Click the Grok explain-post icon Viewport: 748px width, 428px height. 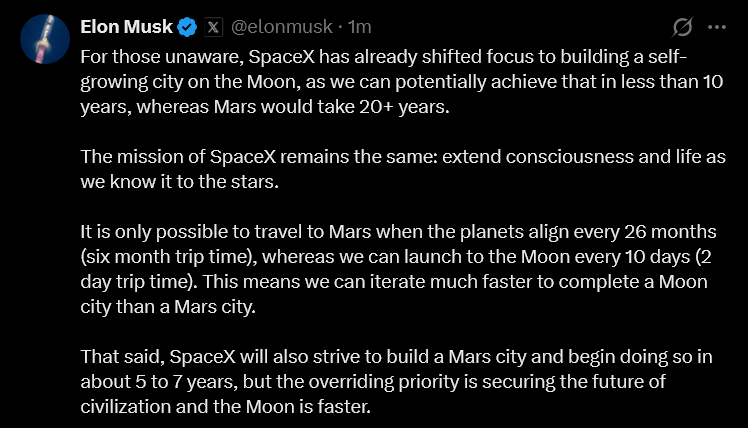(x=683, y=27)
